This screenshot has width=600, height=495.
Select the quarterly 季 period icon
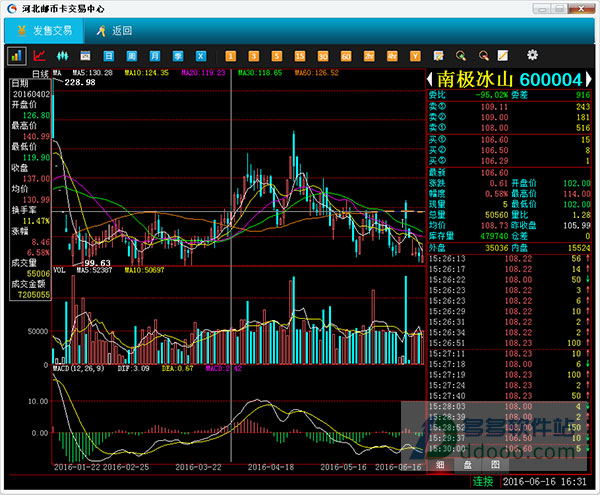pyautogui.click(x=178, y=56)
